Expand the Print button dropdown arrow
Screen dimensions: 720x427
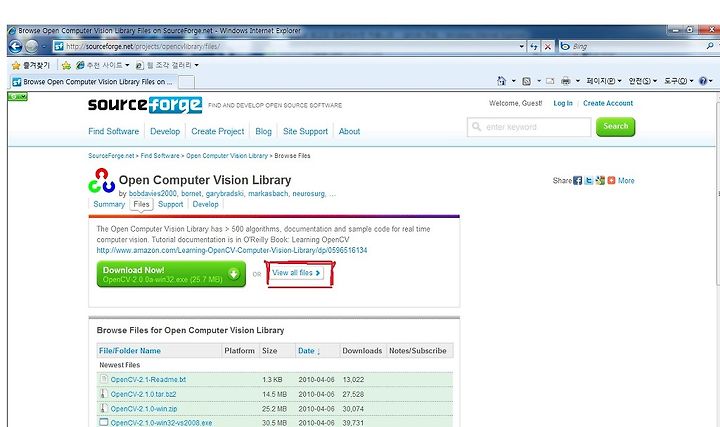pyautogui.click(x=577, y=81)
